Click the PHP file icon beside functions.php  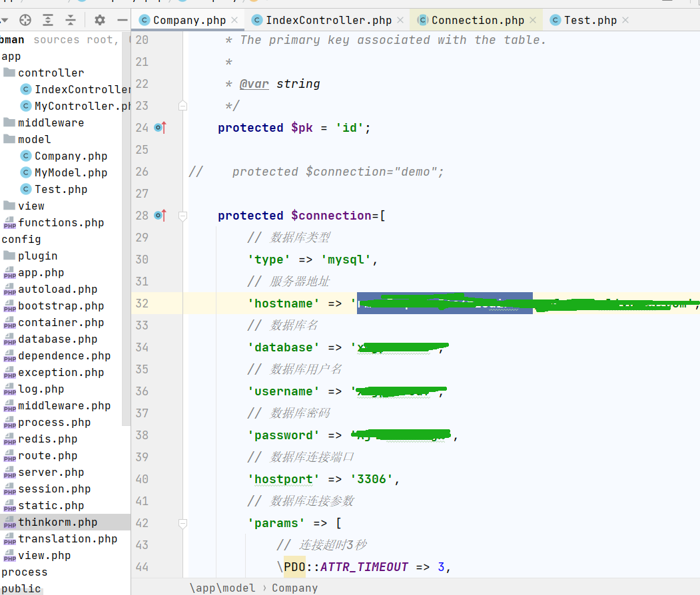pos(9,222)
